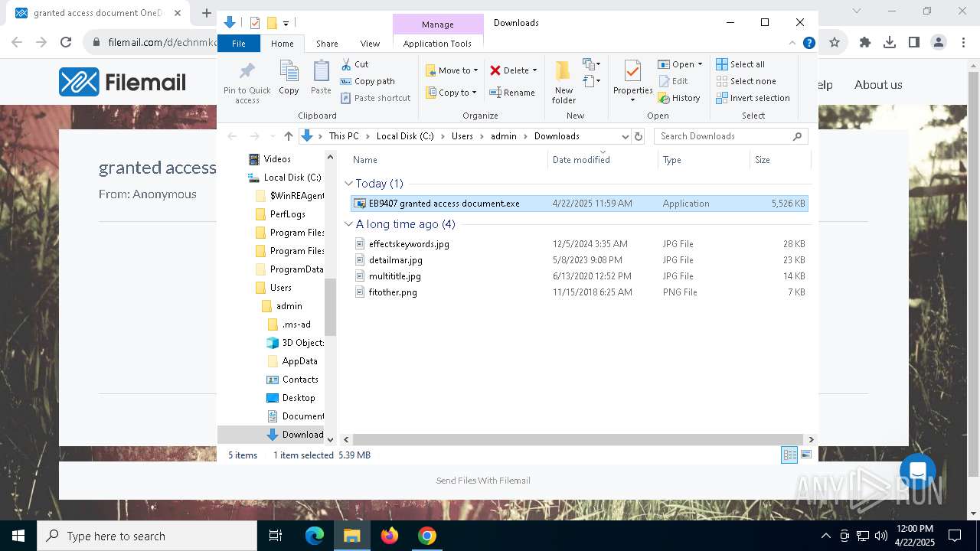Switch to large icons view layout
The image size is (980, 551).
point(805,455)
